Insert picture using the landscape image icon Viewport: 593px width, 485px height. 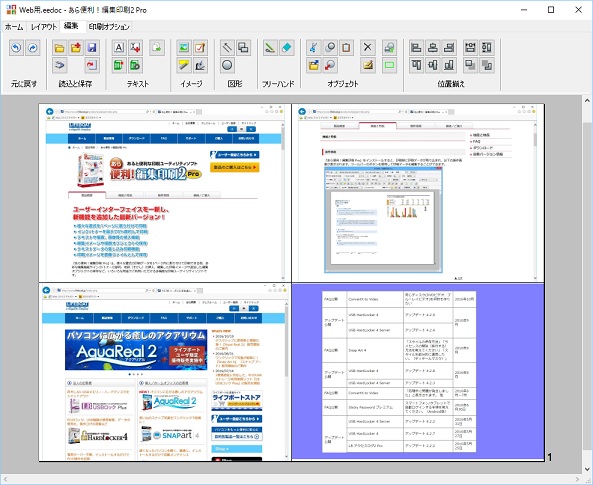pyautogui.click(x=184, y=48)
